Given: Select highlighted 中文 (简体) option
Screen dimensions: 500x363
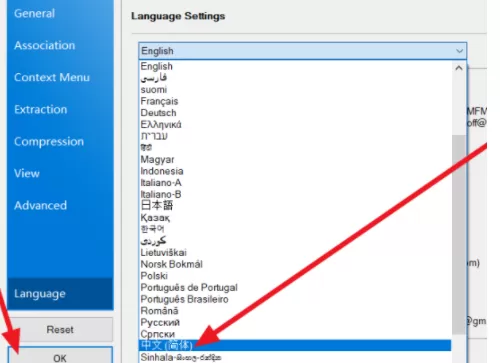Looking at the screenshot, I should [x=295, y=345].
